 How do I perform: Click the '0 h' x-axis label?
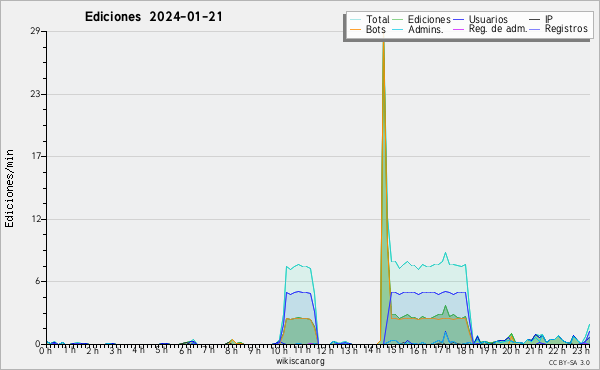46,351
